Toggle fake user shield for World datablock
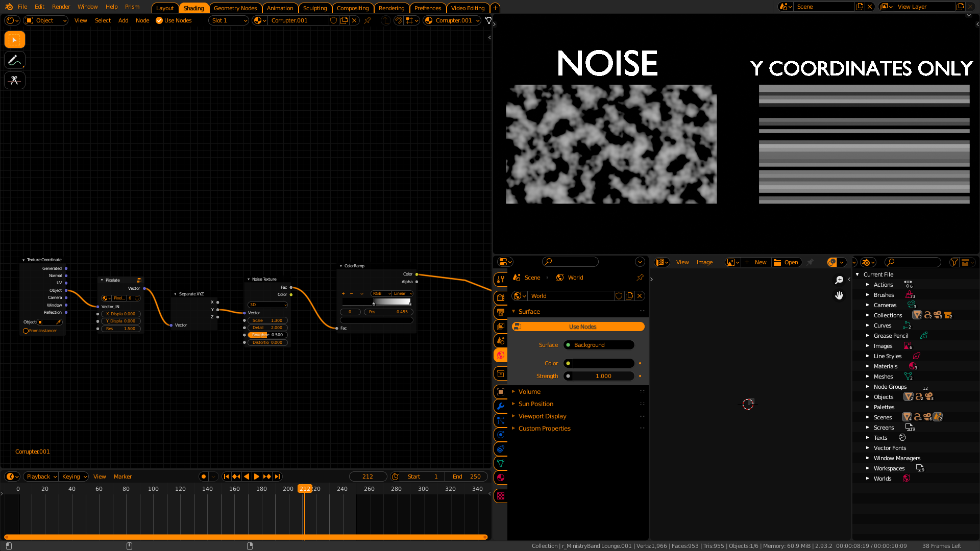This screenshot has width=980, height=551. (x=619, y=296)
